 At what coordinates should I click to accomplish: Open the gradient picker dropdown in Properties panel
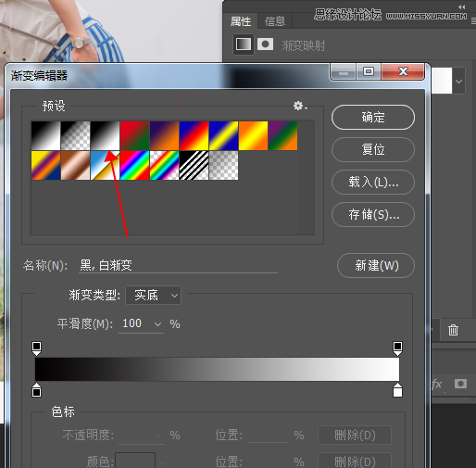(458, 82)
